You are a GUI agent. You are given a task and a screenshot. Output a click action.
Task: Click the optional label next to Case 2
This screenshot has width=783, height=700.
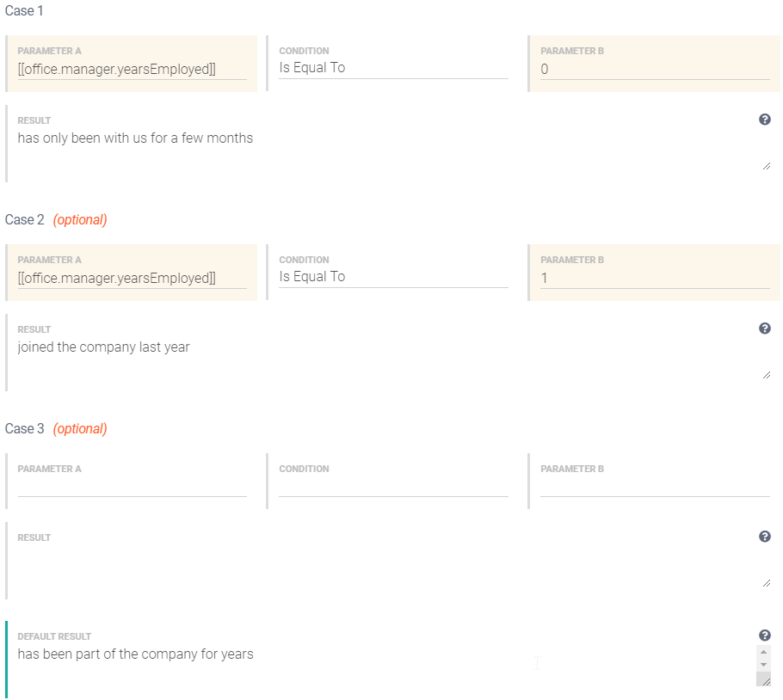tap(80, 219)
